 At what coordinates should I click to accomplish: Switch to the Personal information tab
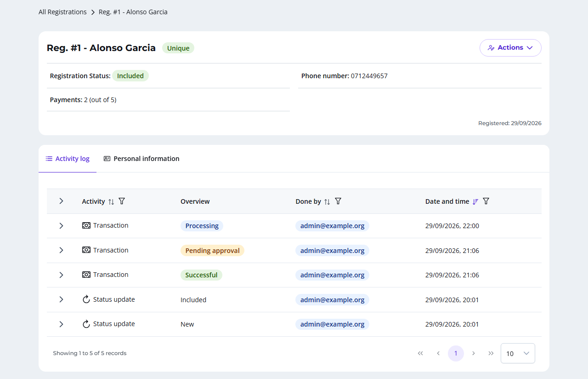(x=141, y=159)
